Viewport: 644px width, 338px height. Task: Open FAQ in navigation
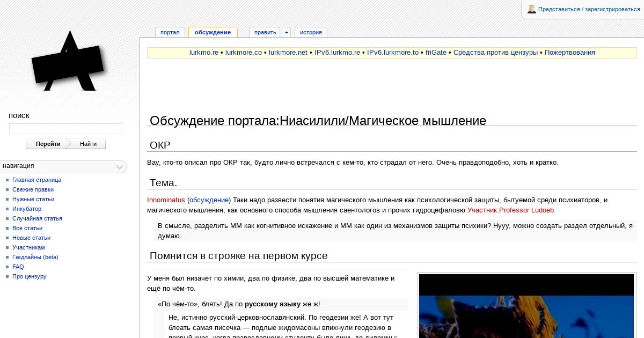(18, 267)
